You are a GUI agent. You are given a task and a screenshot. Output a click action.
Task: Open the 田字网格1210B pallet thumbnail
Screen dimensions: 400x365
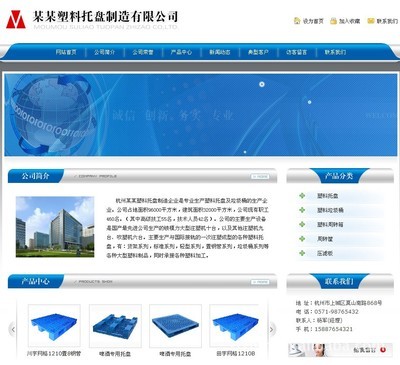(235, 326)
